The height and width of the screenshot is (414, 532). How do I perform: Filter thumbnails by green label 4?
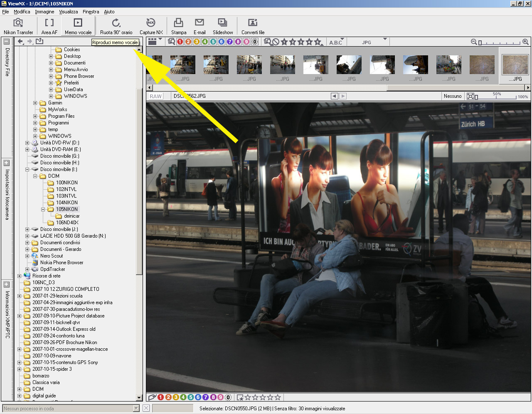205,42
